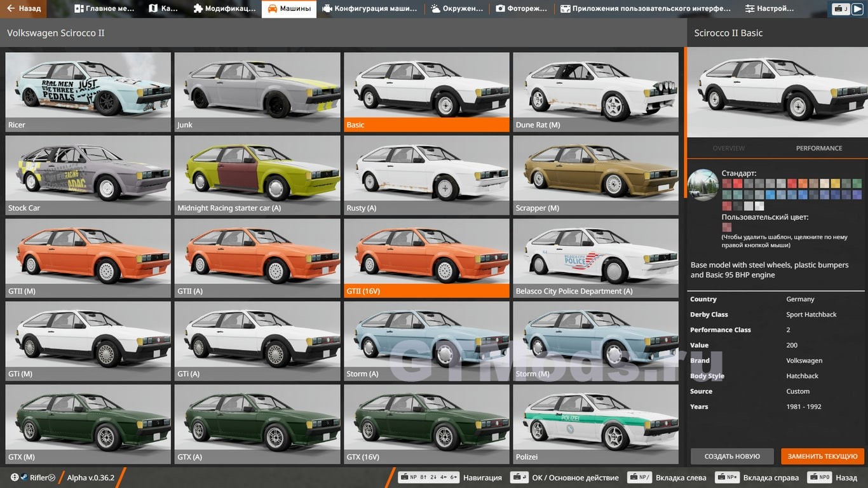Select the GTX (A) configuration
The width and height of the screenshot is (868, 488).
pos(257,424)
